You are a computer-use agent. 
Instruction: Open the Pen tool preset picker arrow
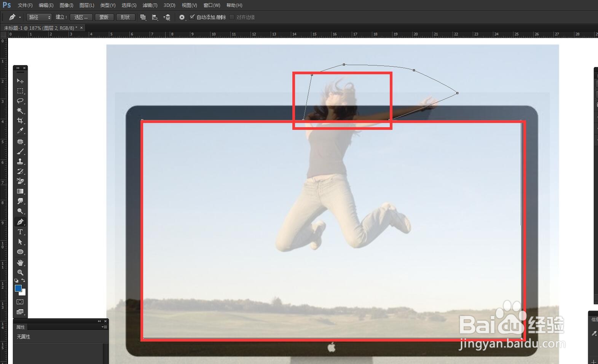pyautogui.click(x=20, y=18)
